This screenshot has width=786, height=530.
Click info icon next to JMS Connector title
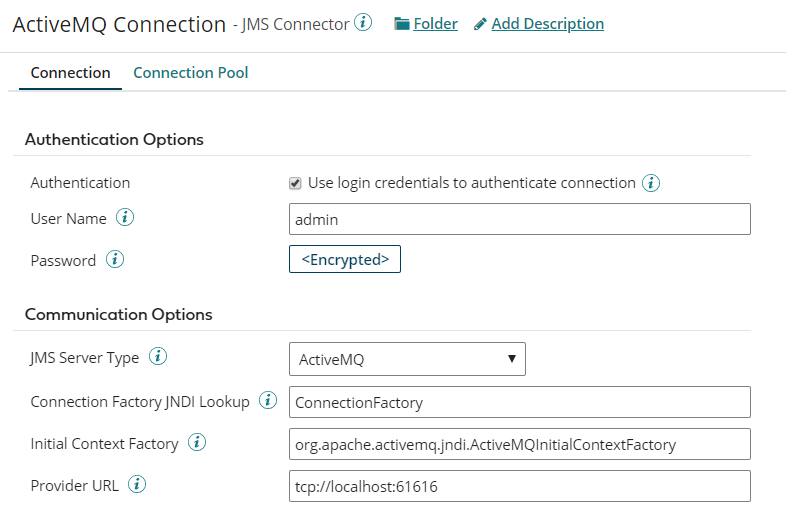[363, 23]
